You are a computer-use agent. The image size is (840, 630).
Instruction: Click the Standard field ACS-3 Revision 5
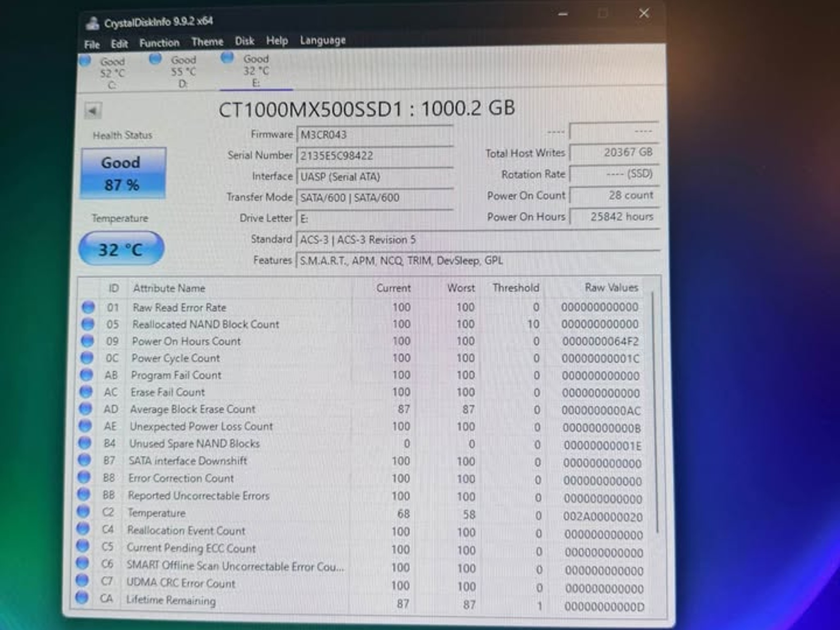point(478,240)
